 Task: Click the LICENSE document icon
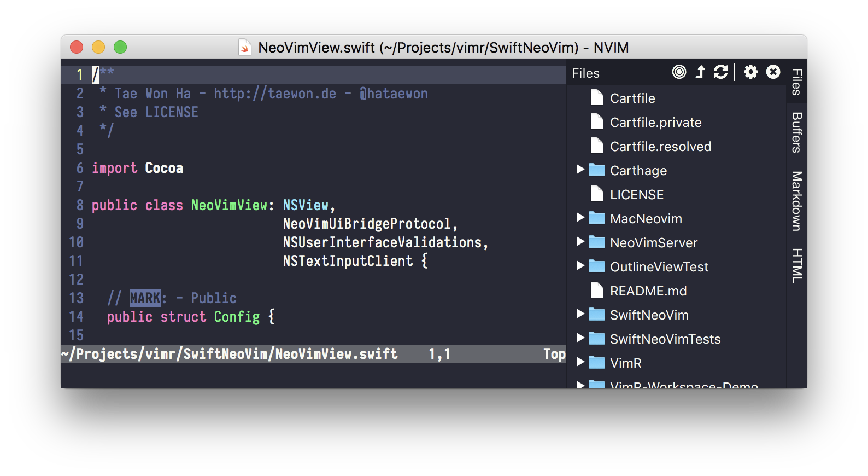click(597, 194)
